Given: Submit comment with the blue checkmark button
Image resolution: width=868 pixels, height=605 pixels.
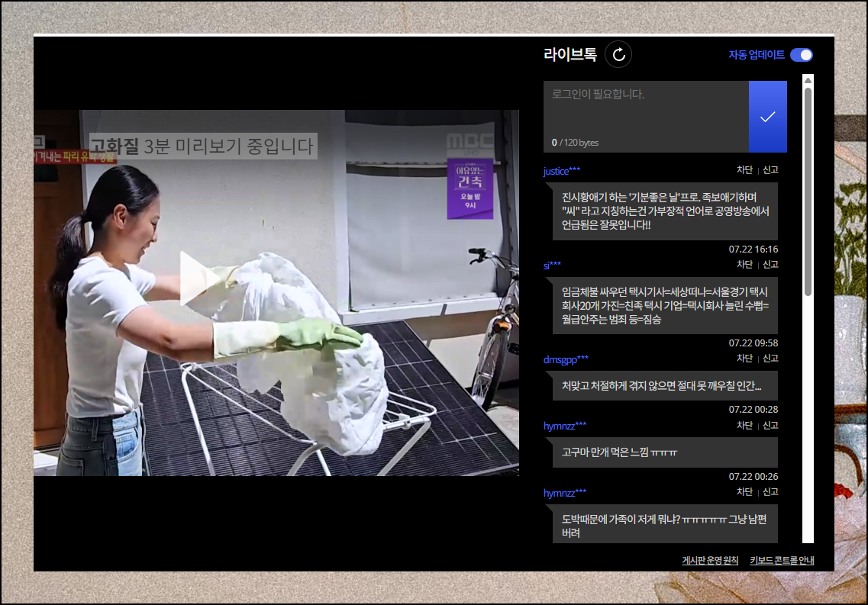Looking at the screenshot, I should pyautogui.click(x=768, y=117).
